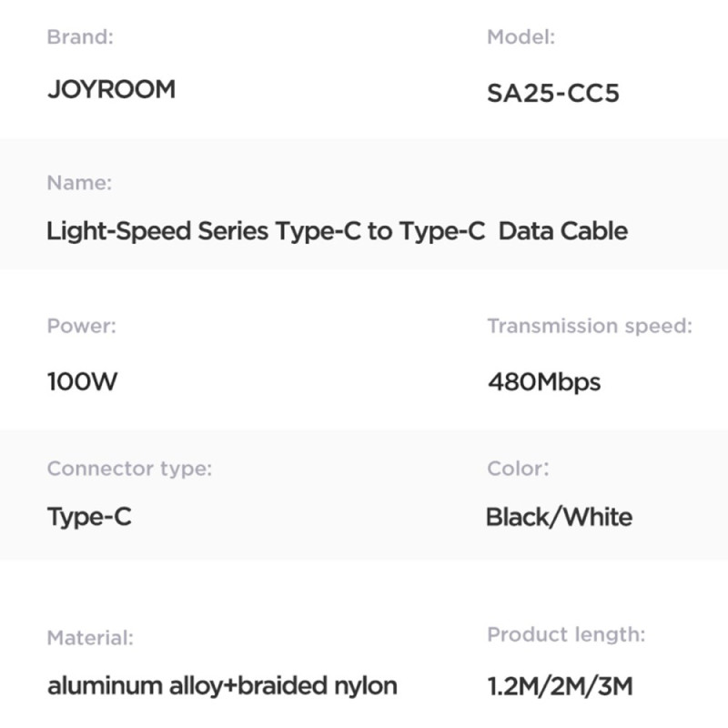Select the Light-Speed Series product name
Image resolution: width=728 pixels, height=728 pixels.
(338, 231)
